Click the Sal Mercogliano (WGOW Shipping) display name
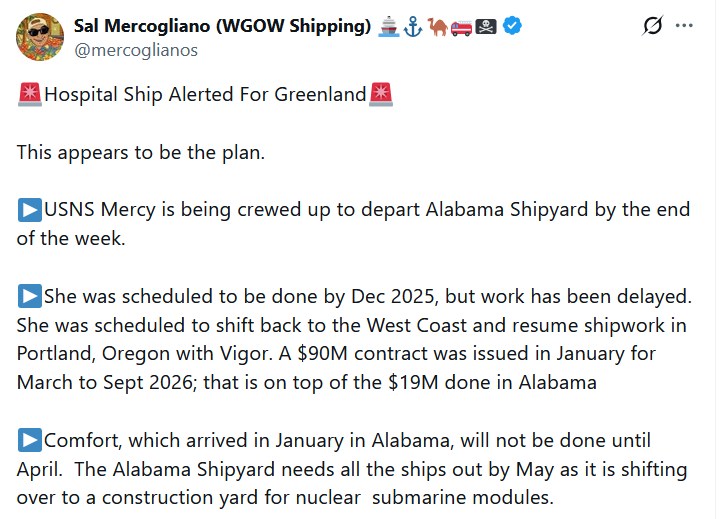722x519 pixels. click(x=222, y=26)
